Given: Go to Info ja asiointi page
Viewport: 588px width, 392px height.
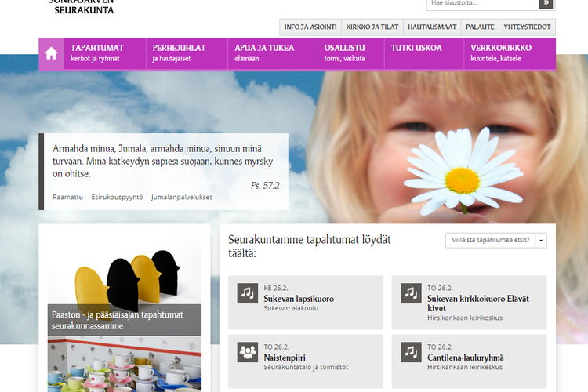Looking at the screenshot, I should pyautogui.click(x=310, y=27).
